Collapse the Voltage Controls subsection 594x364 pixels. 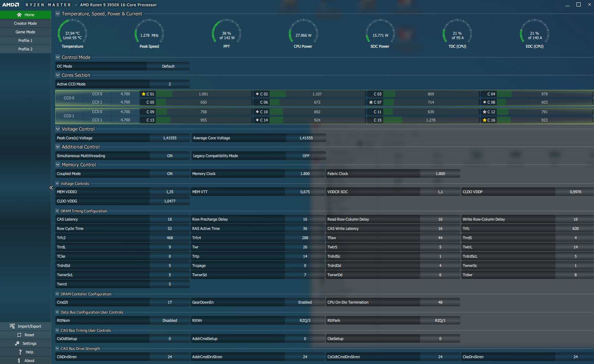tap(57, 184)
